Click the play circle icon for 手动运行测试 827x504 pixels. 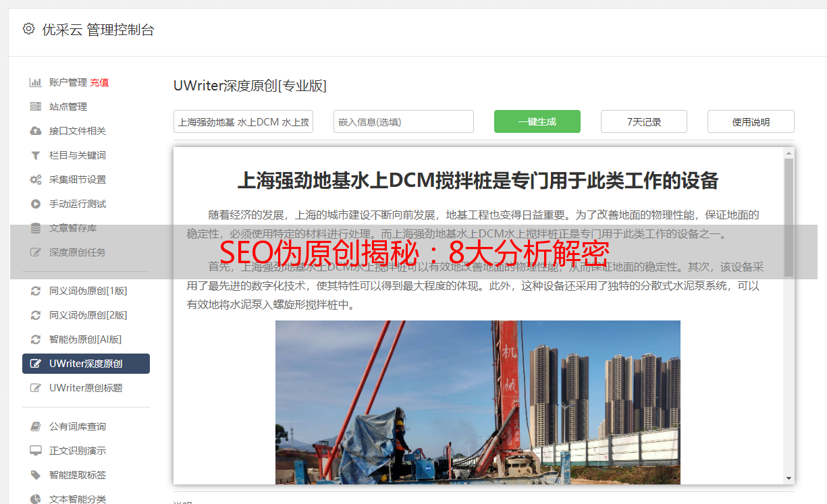36,204
